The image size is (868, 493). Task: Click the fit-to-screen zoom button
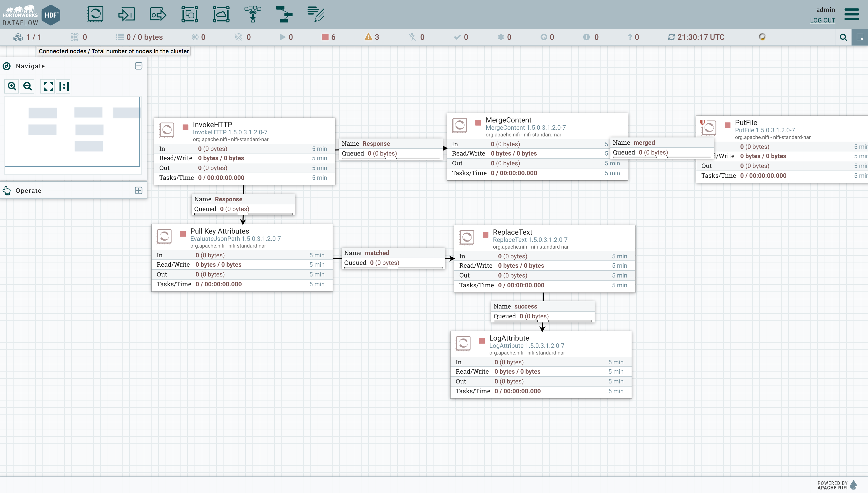point(48,86)
